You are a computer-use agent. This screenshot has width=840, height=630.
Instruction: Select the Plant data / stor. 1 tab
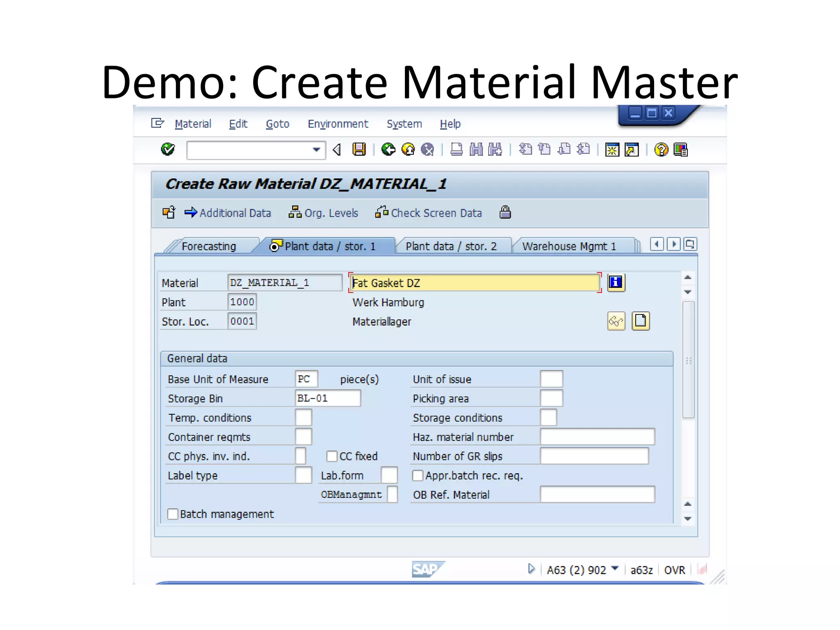(x=324, y=246)
